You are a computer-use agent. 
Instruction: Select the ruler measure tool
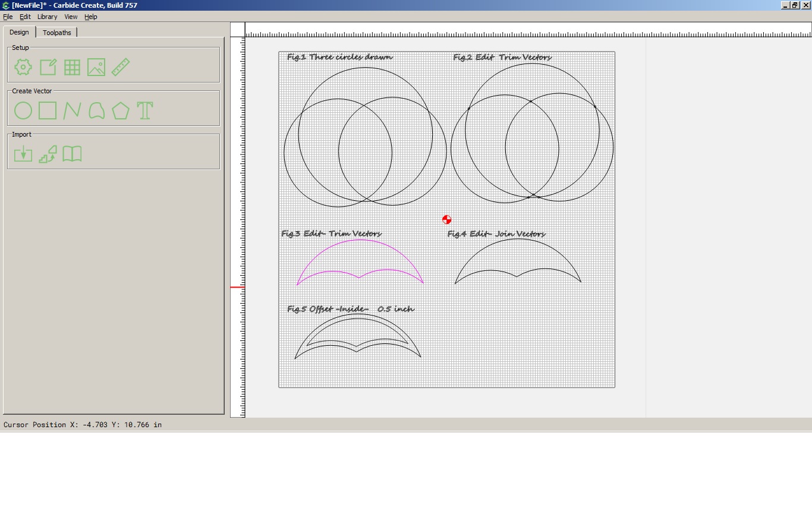121,67
